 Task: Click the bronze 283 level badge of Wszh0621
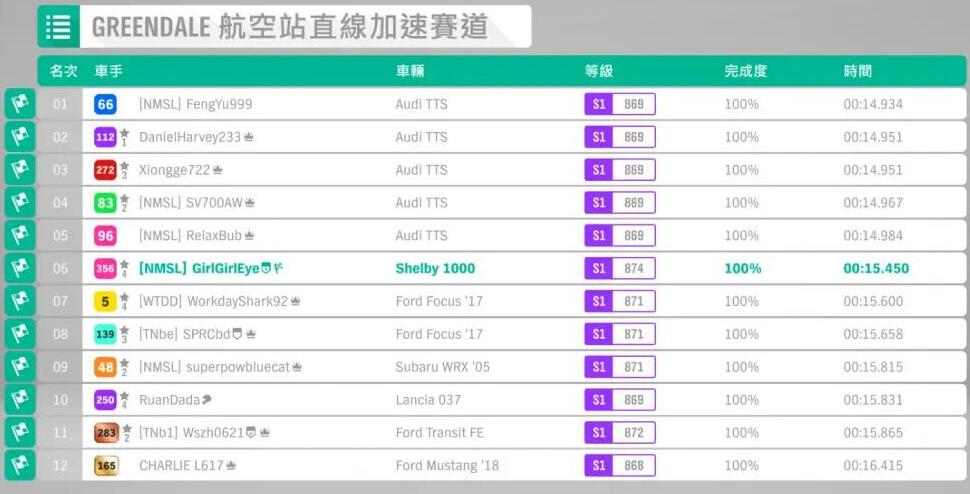point(106,432)
